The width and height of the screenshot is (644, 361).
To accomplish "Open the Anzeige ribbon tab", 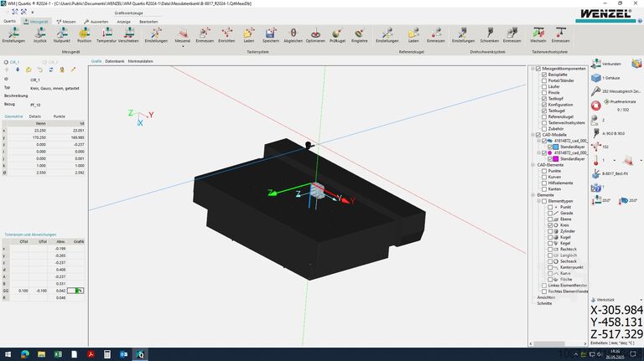I will [123, 21].
